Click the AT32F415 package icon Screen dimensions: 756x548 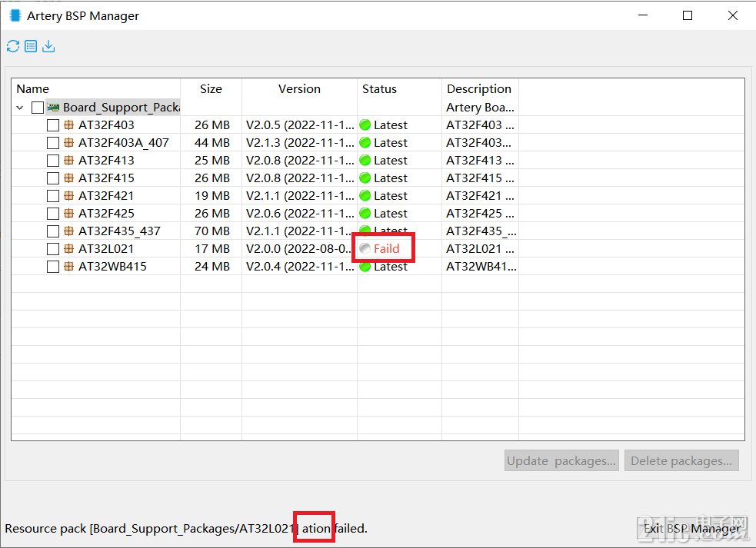coord(69,178)
